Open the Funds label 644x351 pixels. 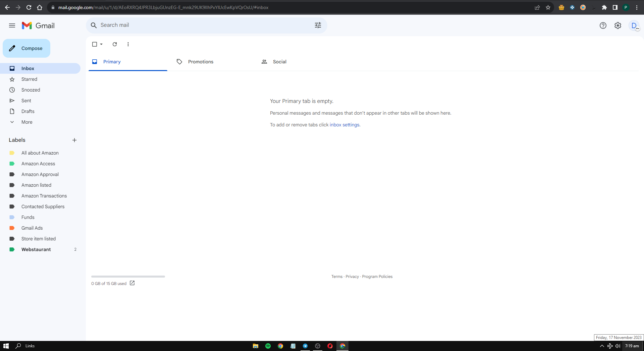[40, 217]
